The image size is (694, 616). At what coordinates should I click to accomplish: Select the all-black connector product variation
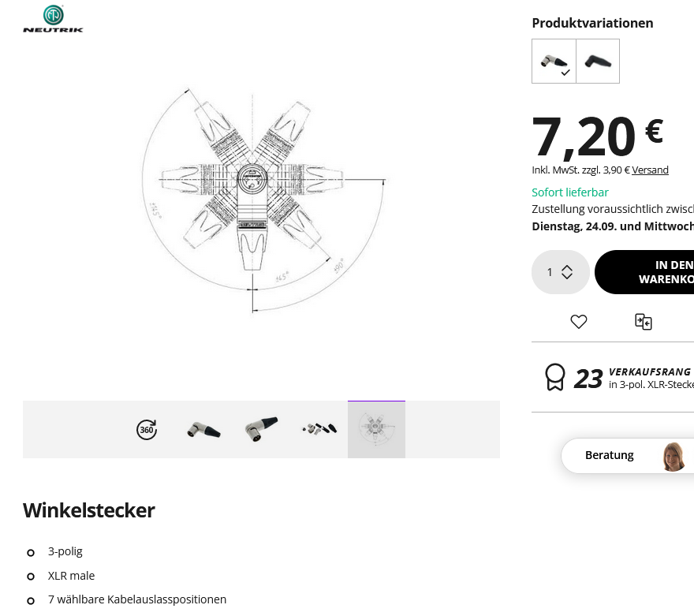click(x=598, y=61)
